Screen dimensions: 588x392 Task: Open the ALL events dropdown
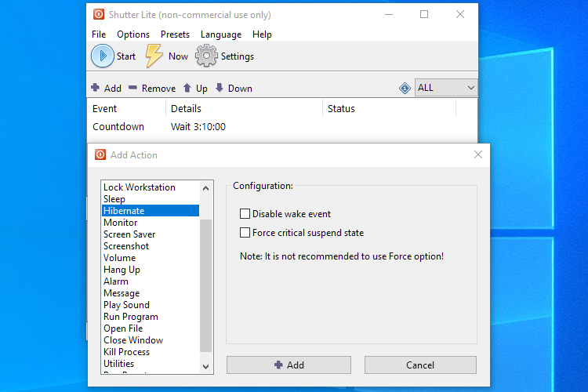pos(446,87)
